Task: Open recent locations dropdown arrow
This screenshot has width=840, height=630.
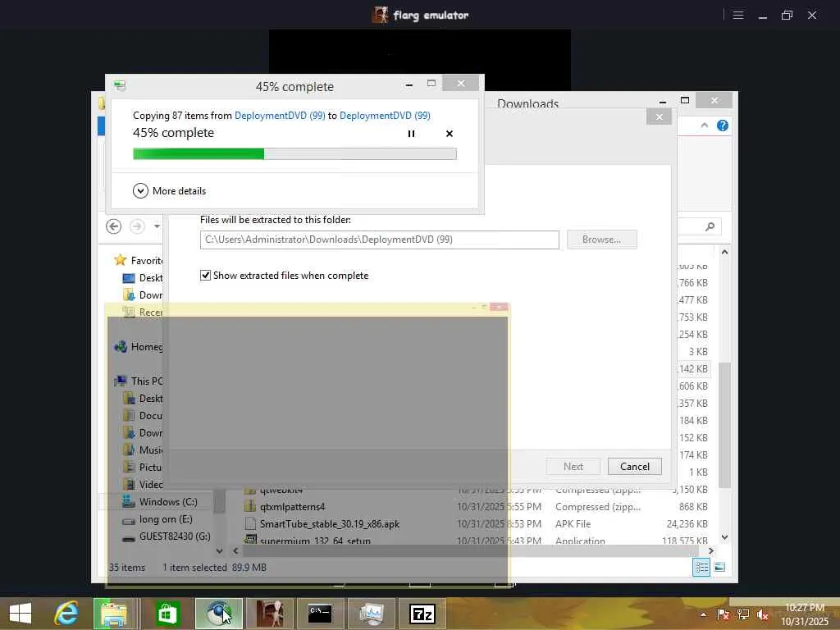Action: click(157, 226)
